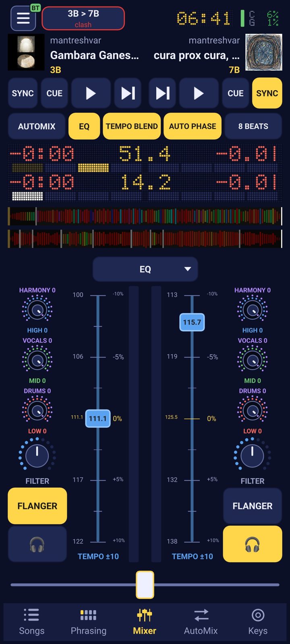Select the Mixer tab
Screen dimensions: 290x644
click(x=145, y=622)
